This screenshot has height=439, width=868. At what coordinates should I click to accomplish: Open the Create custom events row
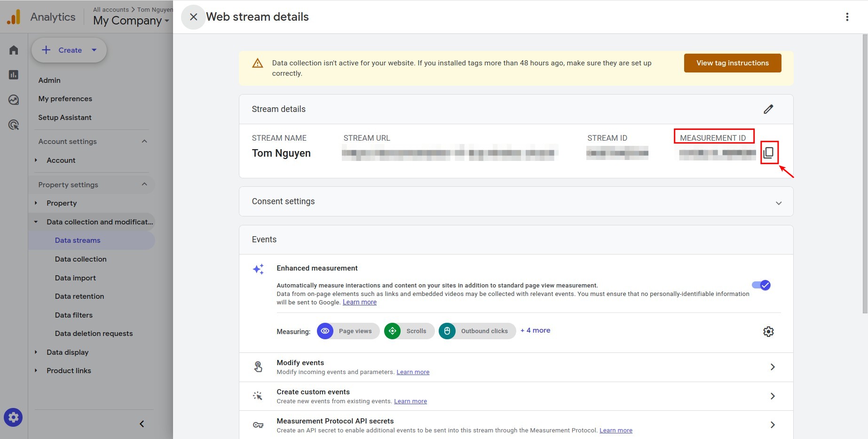point(516,396)
